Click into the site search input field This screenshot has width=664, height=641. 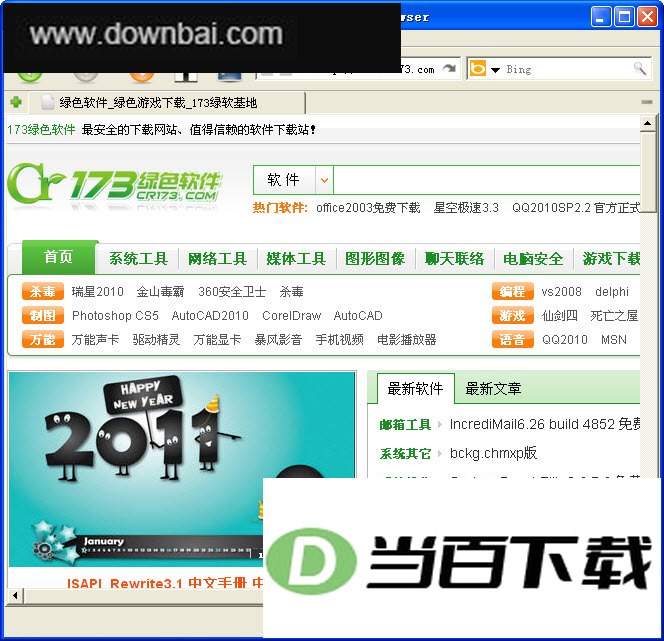487,180
